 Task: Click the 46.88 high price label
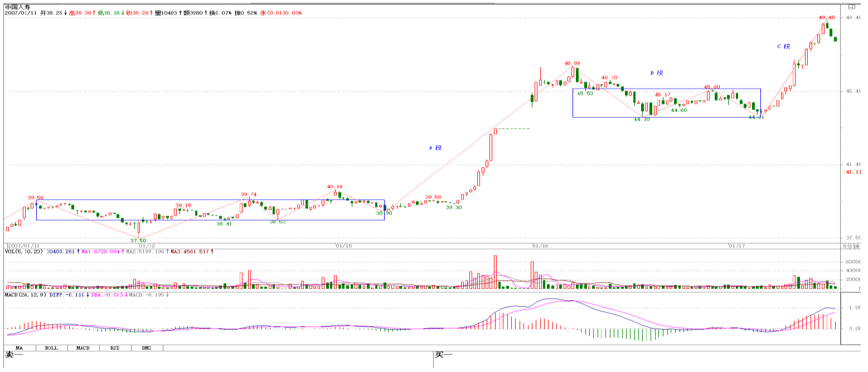tap(572, 63)
